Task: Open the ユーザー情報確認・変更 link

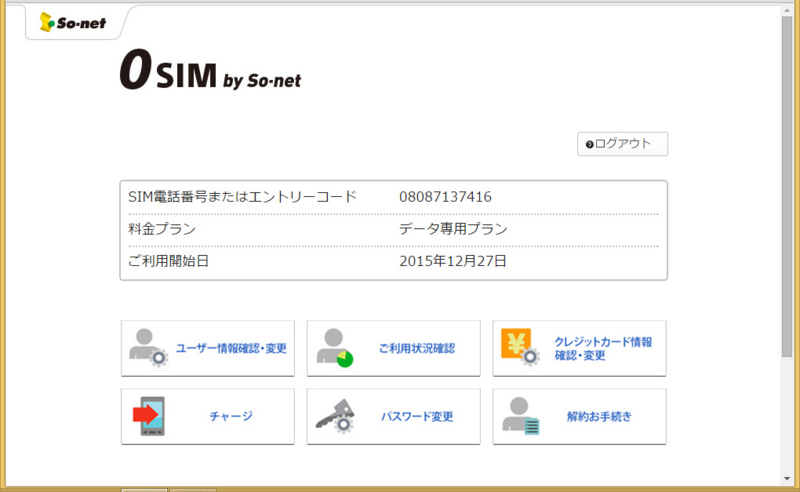Action: click(x=231, y=348)
